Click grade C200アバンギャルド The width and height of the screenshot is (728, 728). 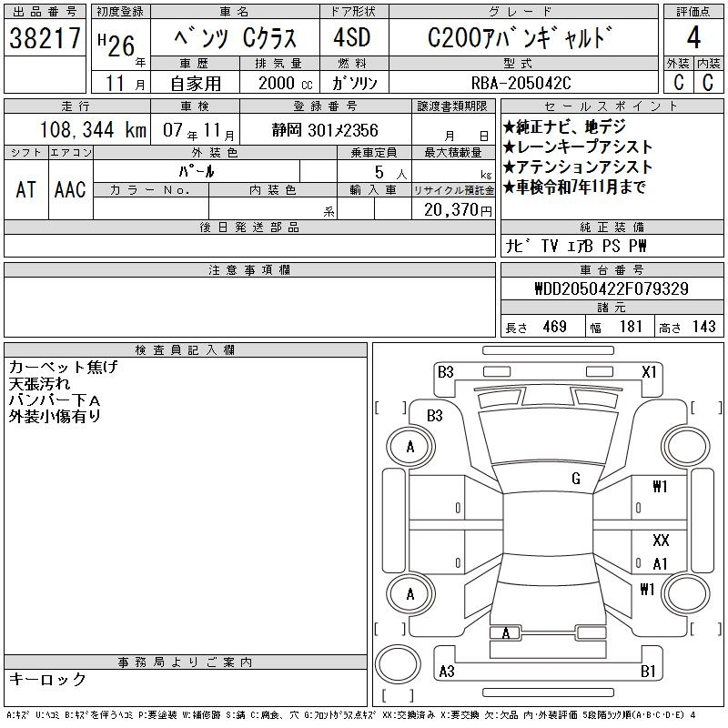[x=520, y=37]
